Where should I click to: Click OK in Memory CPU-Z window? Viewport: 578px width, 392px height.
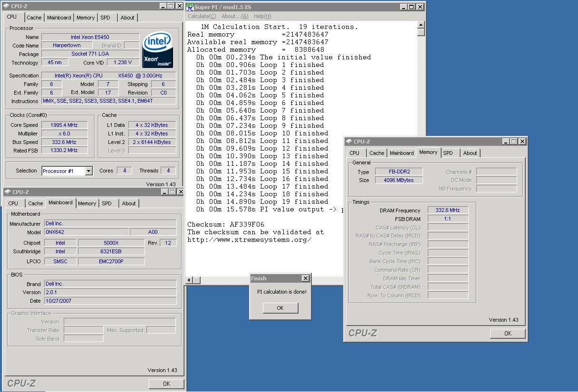508,334
